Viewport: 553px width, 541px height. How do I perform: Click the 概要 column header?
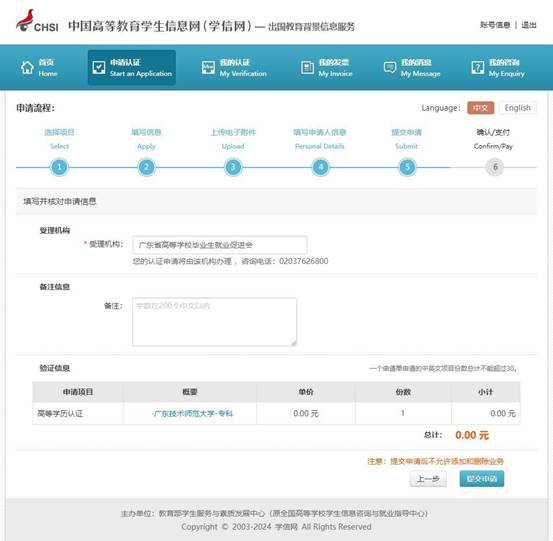[x=190, y=392]
